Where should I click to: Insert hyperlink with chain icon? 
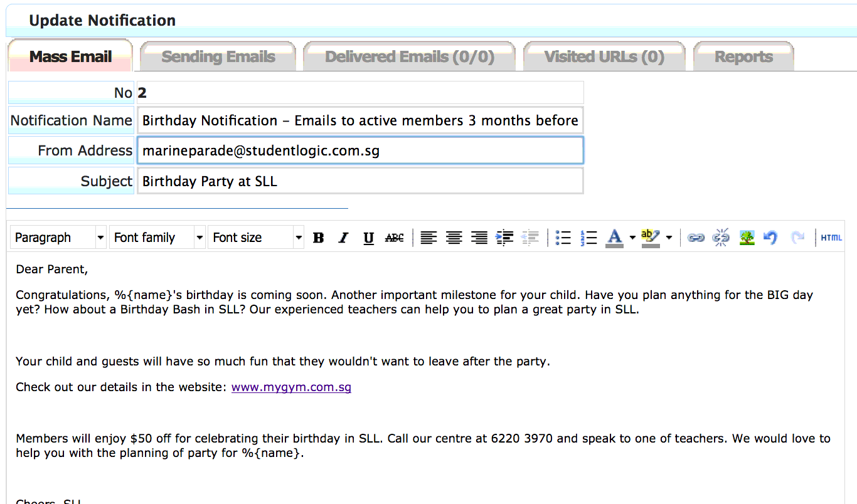[696, 238]
